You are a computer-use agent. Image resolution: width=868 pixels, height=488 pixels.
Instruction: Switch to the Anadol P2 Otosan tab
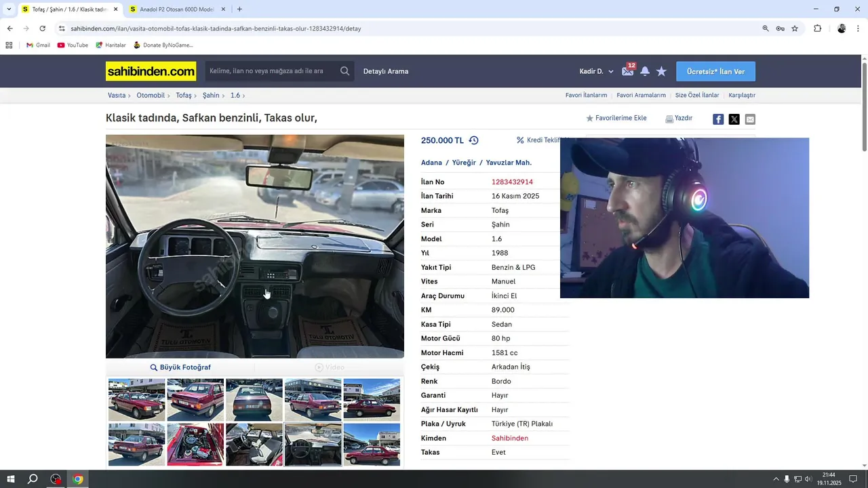coord(177,9)
